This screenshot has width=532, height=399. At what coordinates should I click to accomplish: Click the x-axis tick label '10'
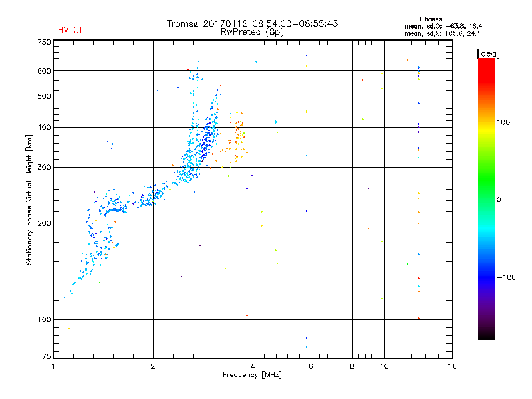(x=384, y=366)
